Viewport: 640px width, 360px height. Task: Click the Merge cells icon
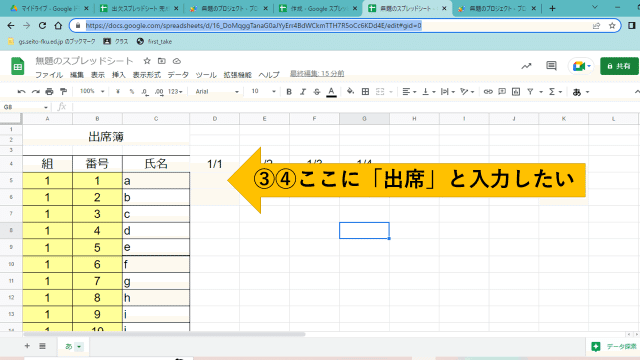tap(380, 92)
